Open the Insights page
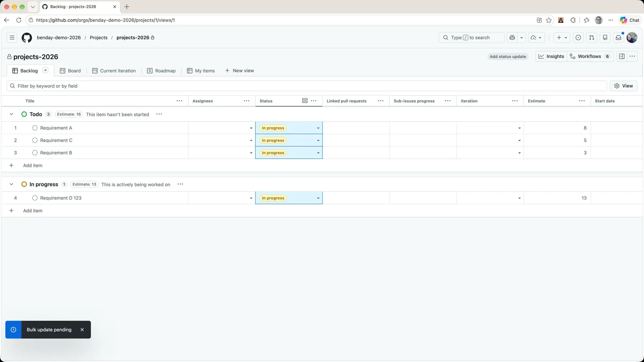The height and width of the screenshot is (362, 644). [x=551, y=57]
